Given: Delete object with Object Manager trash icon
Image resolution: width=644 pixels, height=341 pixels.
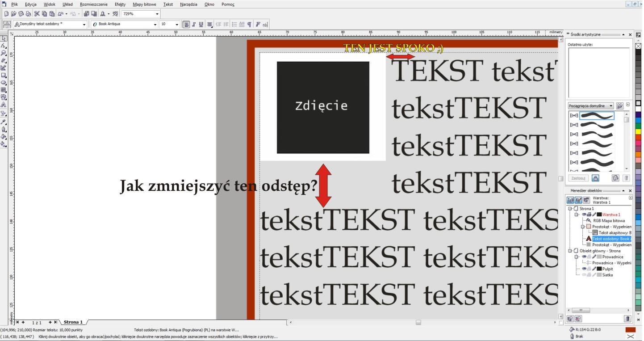Looking at the screenshot, I should point(627,319).
